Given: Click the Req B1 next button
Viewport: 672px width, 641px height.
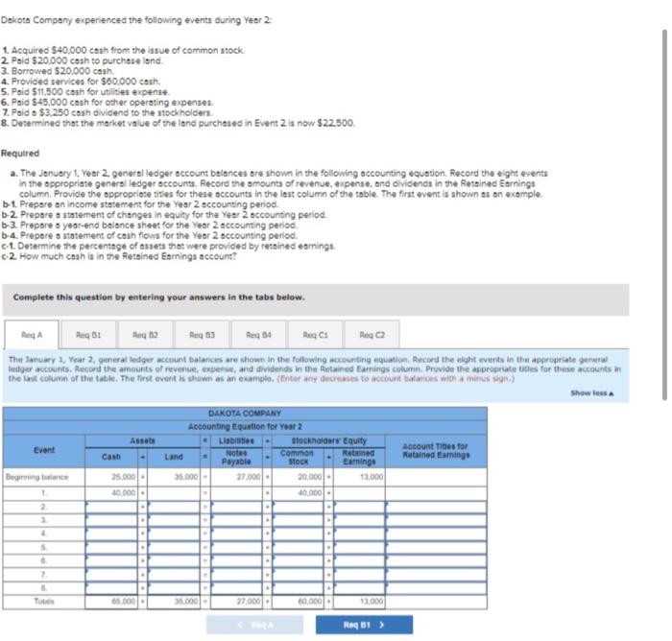Looking at the screenshot, I should point(364,625).
